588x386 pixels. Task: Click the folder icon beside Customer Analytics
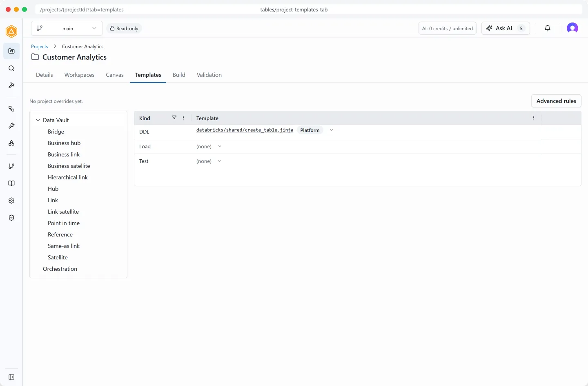point(35,57)
